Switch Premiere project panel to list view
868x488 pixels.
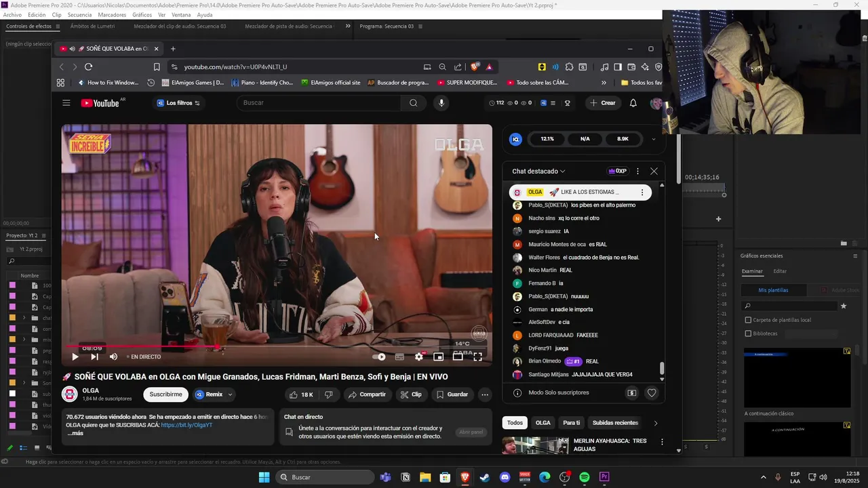(x=23, y=447)
